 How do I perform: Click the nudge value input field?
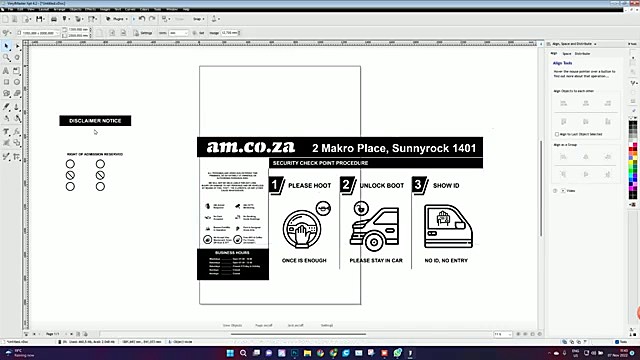(230, 33)
